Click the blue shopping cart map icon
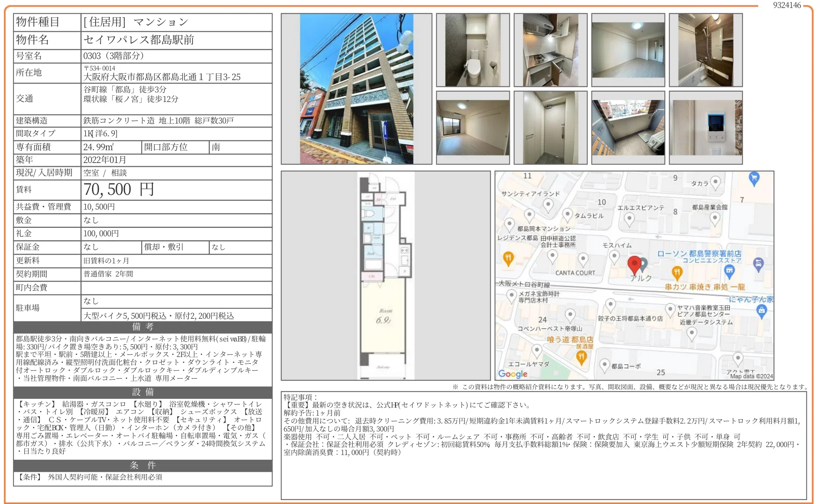This screenshot has width=819, height=504. tap(754, 178)
